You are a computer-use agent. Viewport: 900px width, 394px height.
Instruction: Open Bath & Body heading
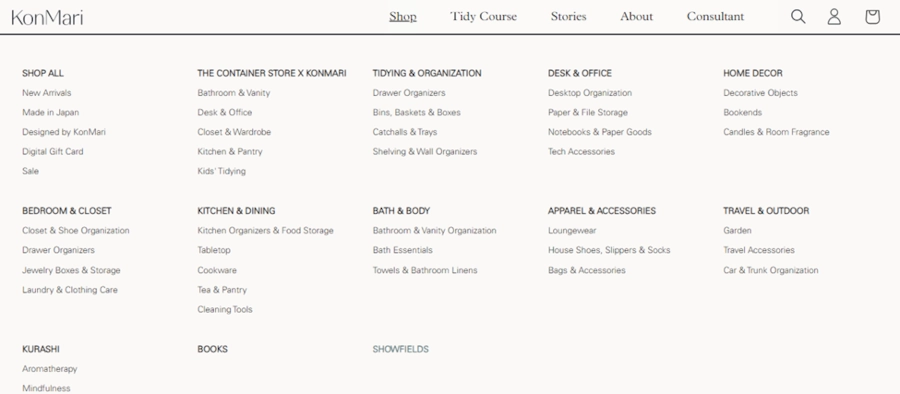[x=401, y=211]
